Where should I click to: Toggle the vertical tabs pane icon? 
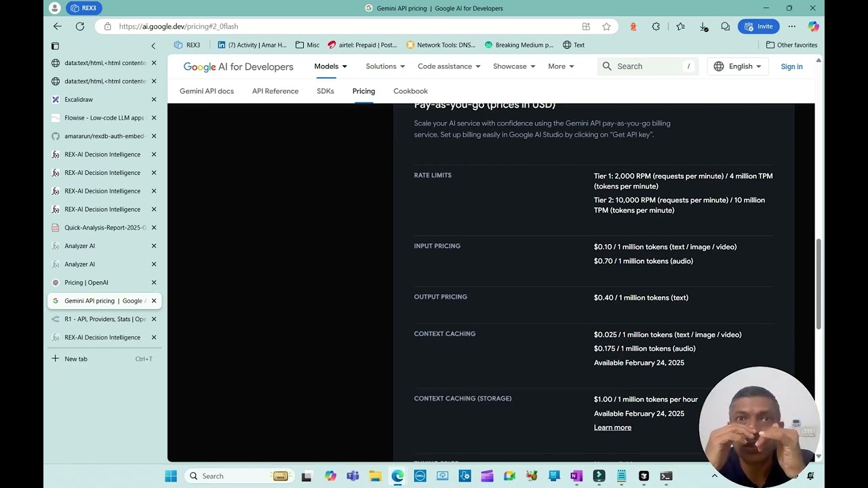55,45
